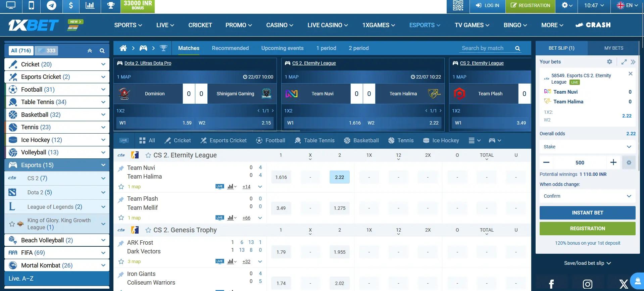Open the ESPORTS main menu

[x=425, y=25]
